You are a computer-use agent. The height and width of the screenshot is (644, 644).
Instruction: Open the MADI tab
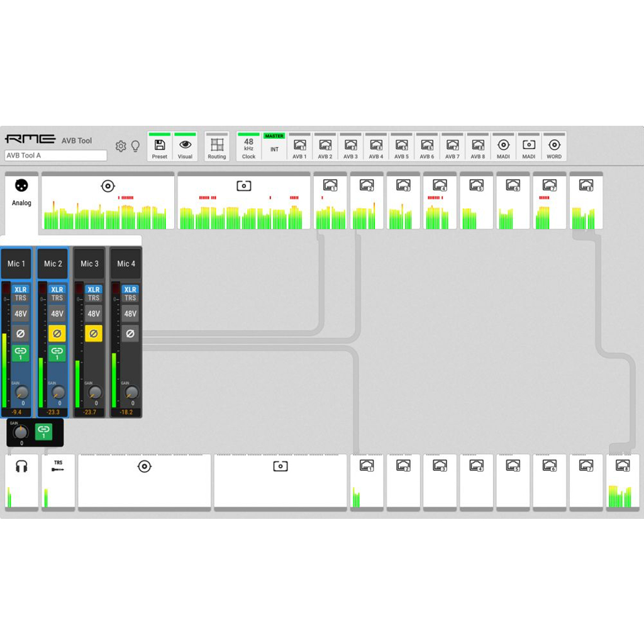[503, 145]
